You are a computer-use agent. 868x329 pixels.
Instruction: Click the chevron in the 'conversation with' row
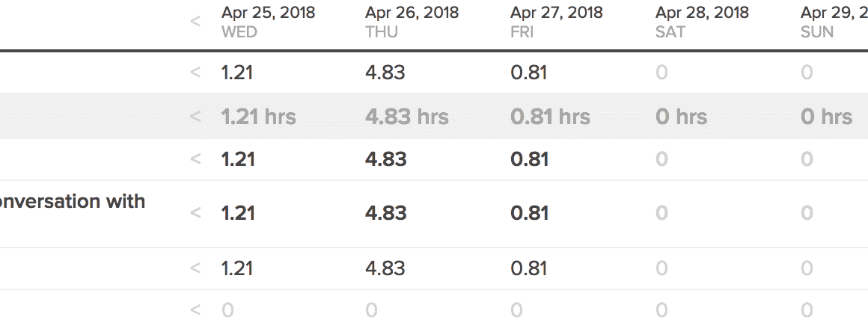(x=195, y=213)
